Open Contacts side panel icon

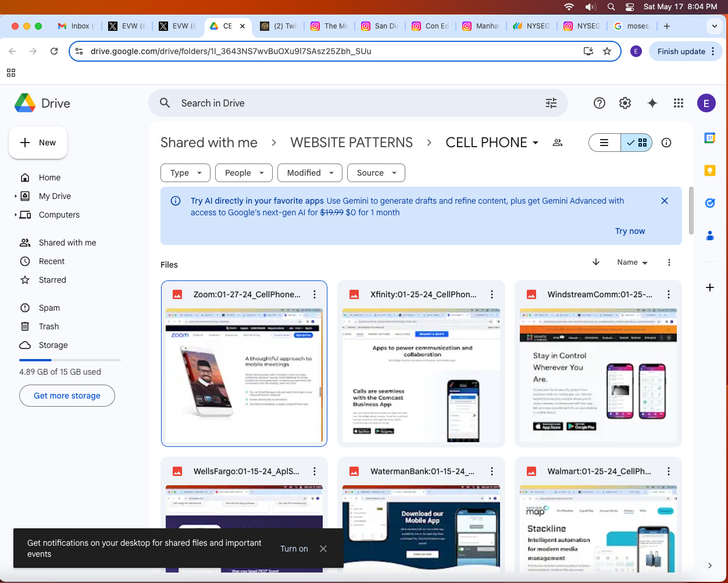coord(709,236)
